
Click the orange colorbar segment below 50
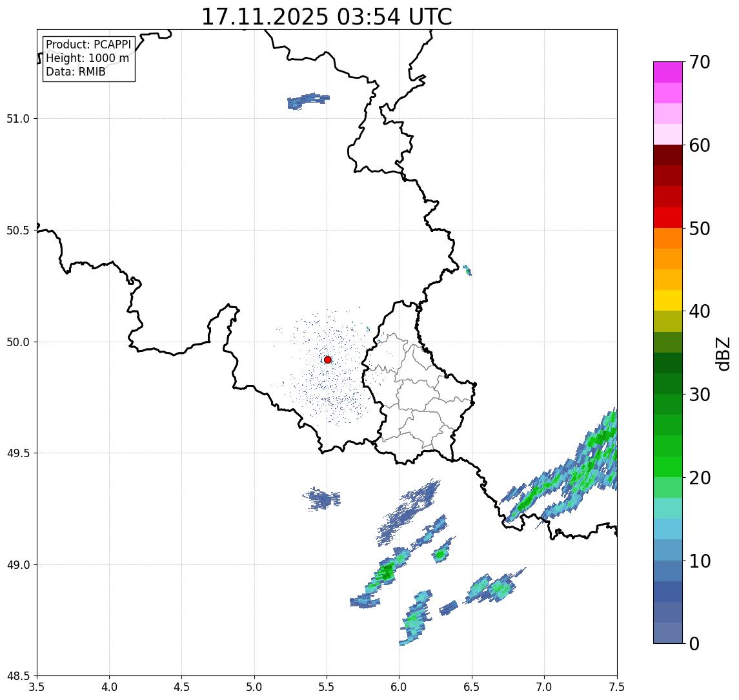668,238
